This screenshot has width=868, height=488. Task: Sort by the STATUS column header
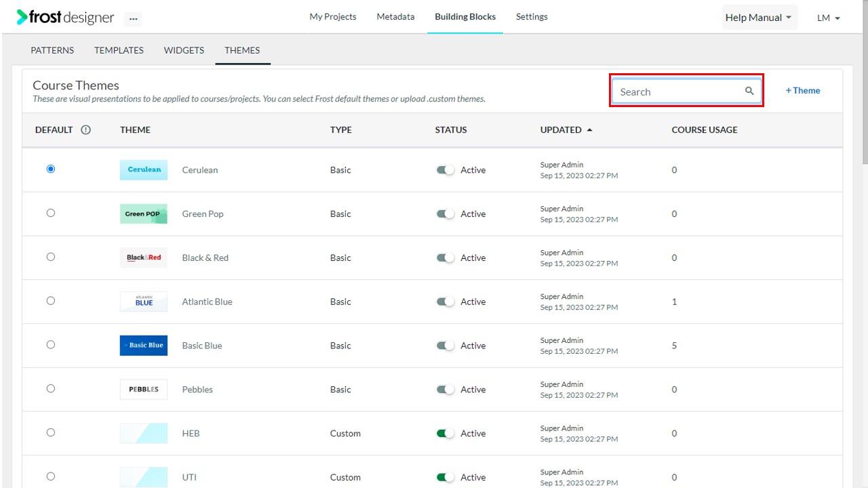(x=451, y=129)
